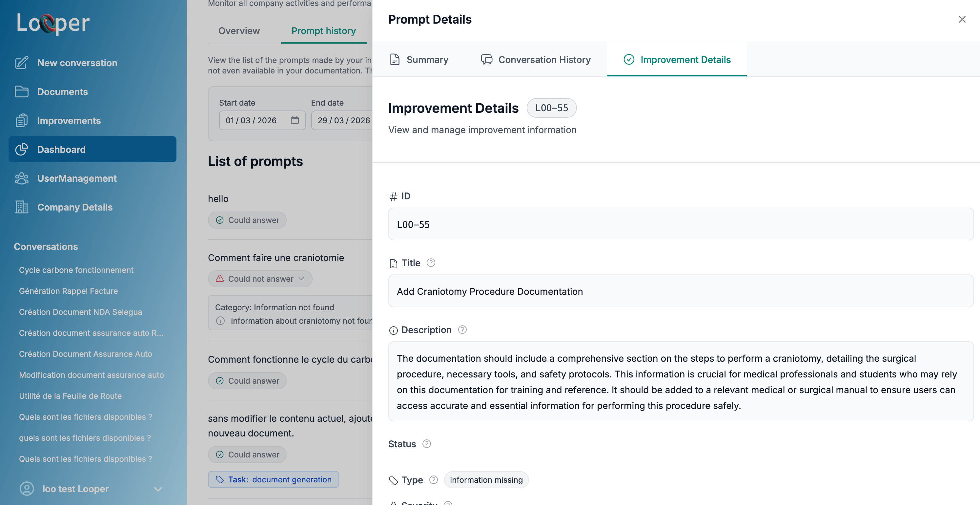Viewport: 980px width, 505px height.
Task: Open the UserManagement users icon
Action: tap(22, 178)
